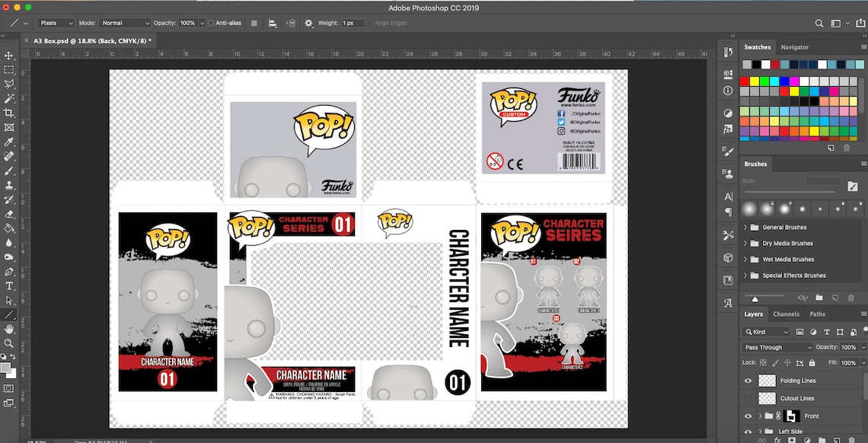
Task: Show the hidden Cutout Lines layer
Action: (x=748, y=398)
